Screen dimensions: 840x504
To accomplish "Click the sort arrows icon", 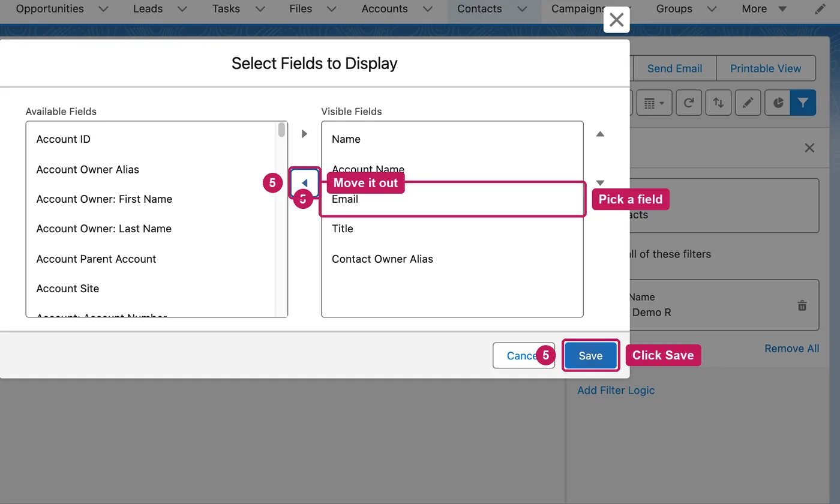I will [x=718, y=103].
